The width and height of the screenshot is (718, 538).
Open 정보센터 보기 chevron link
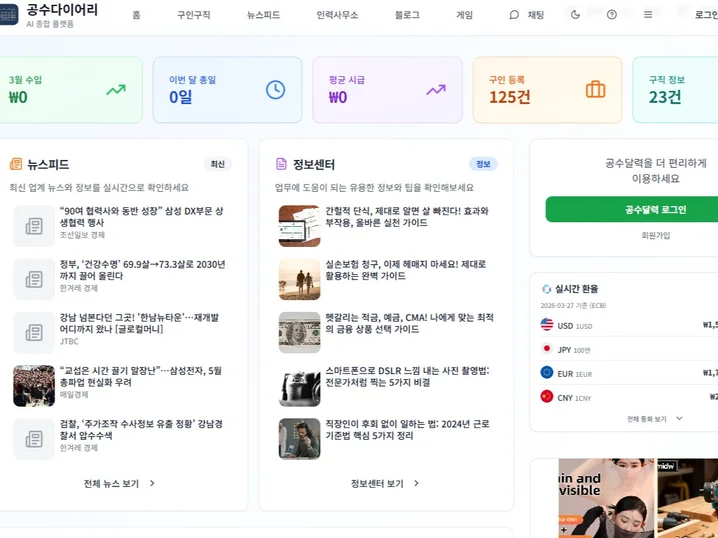(385, 483)
